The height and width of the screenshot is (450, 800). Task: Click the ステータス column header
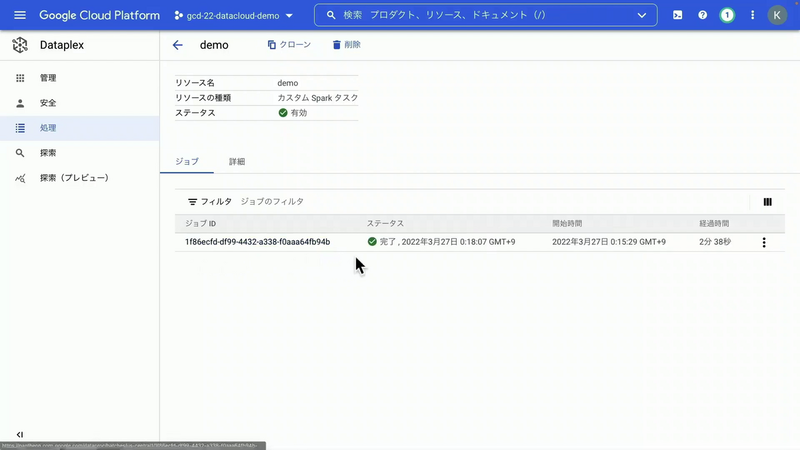coord(385,223)
